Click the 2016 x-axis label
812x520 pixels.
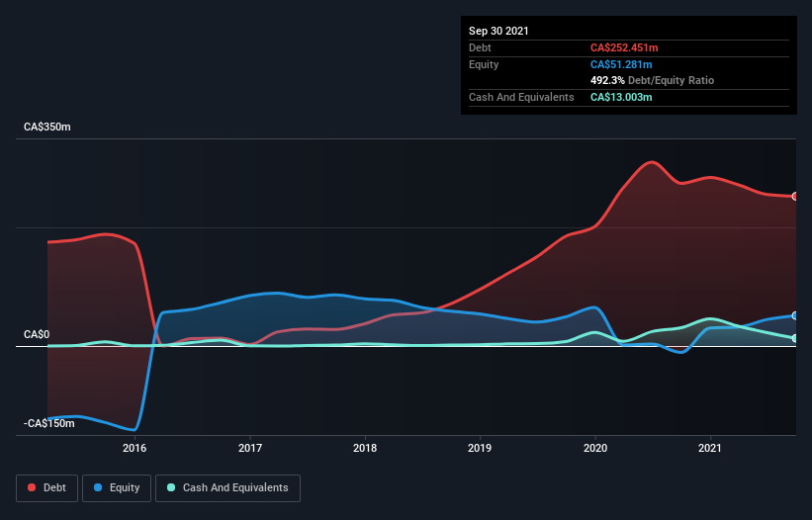135,448
